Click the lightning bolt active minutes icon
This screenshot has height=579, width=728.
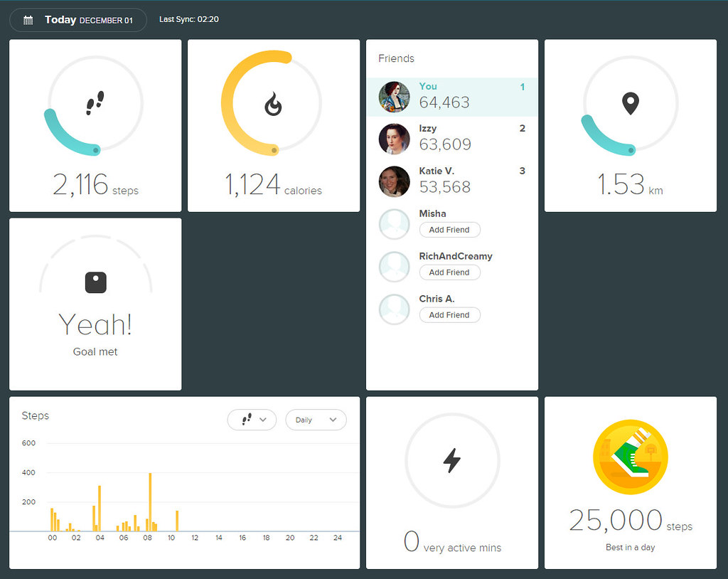451,460
